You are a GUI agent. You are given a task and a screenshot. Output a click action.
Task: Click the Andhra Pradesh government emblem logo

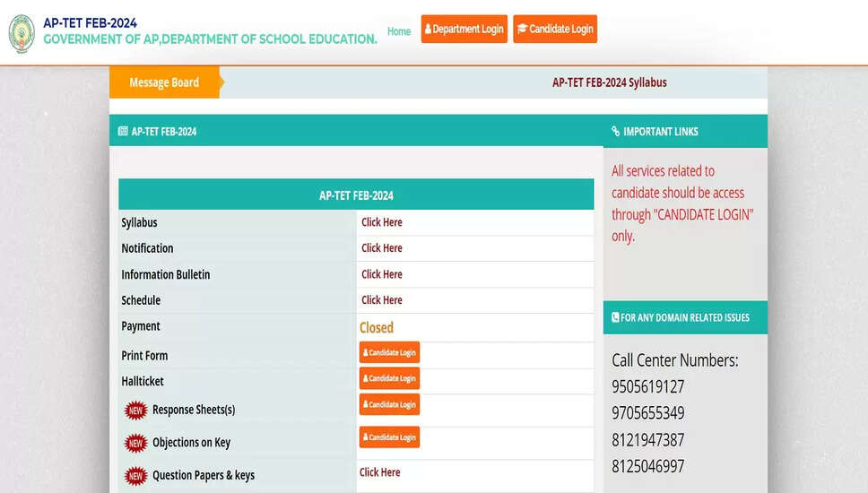pyautogui.click(x=22, y=33)
